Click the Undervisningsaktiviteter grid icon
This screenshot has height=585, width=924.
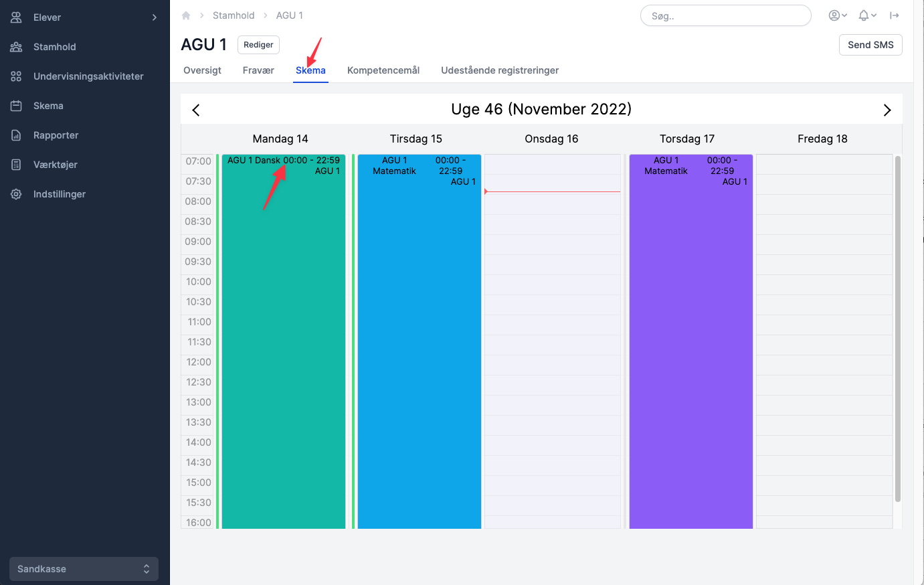coord(17,76)
